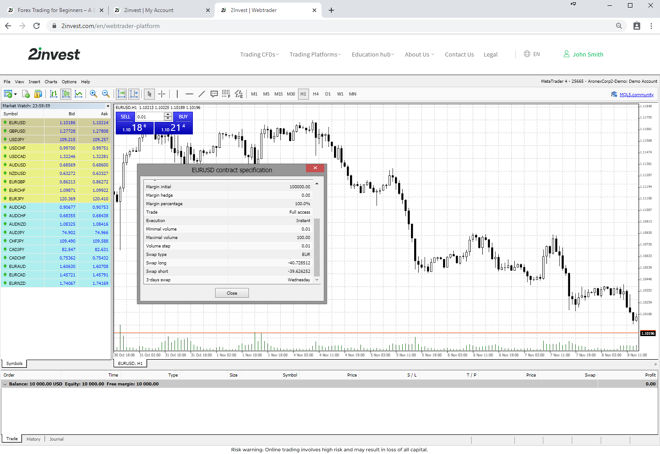The height and width of the screenshot is (454, 660).
Task: Click the New Order toolbar icon
Action: [8, 94]
